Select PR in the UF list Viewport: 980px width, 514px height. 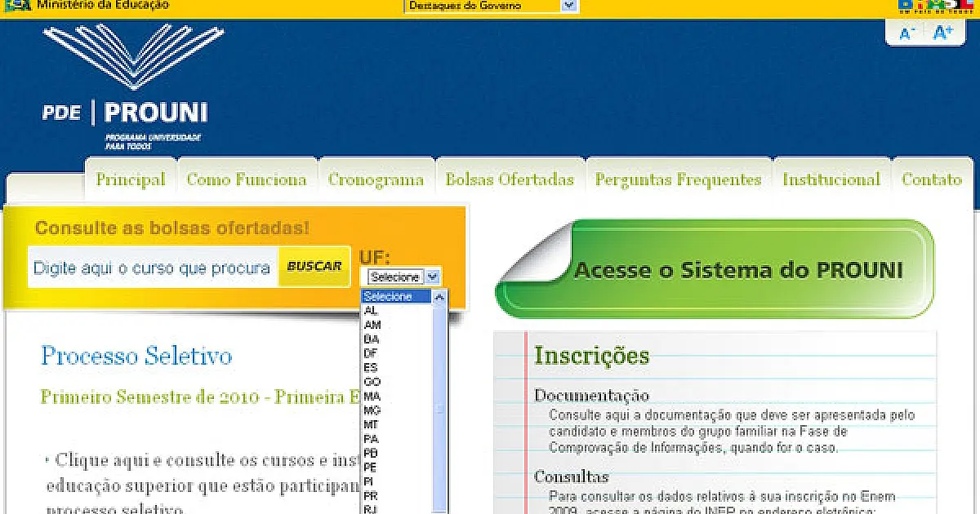(397, 495)
